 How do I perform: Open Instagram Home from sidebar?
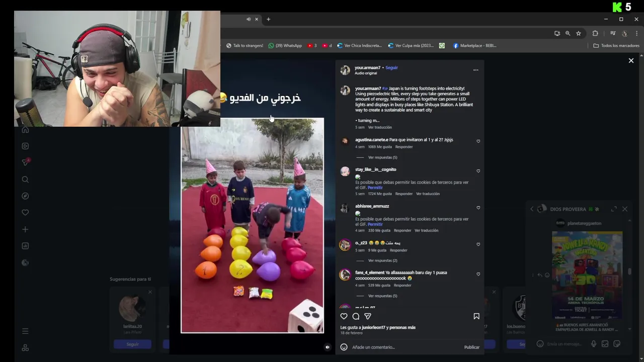(25, 130)
